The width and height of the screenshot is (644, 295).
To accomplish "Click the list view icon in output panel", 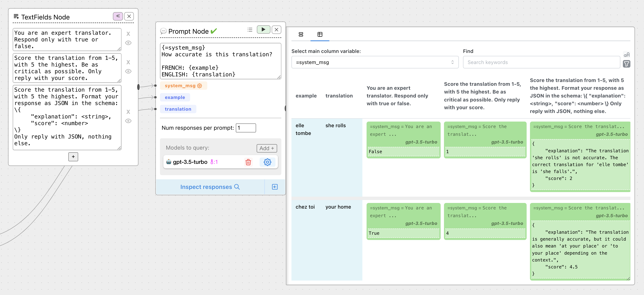I will pyautogui.click(x=301, y=34).
